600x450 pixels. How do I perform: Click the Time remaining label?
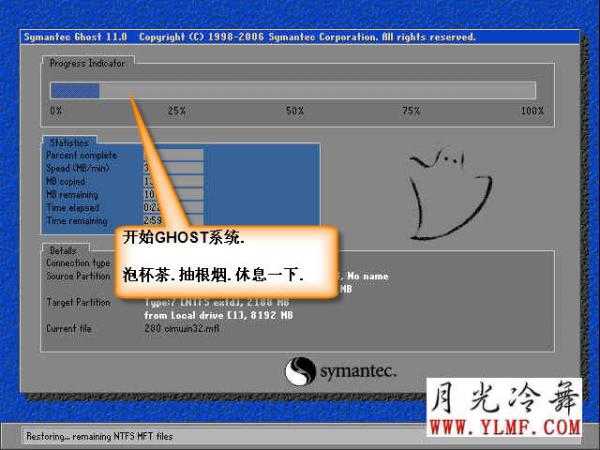coord(77,220)
